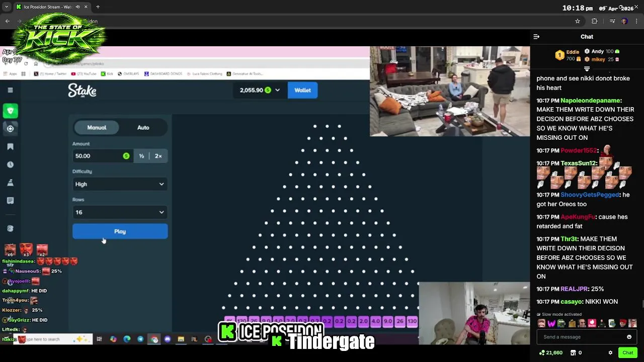The image size is (644, 362).
Task: Open Chrome in streamed taskbar
Action: click(x=154, y=339)
